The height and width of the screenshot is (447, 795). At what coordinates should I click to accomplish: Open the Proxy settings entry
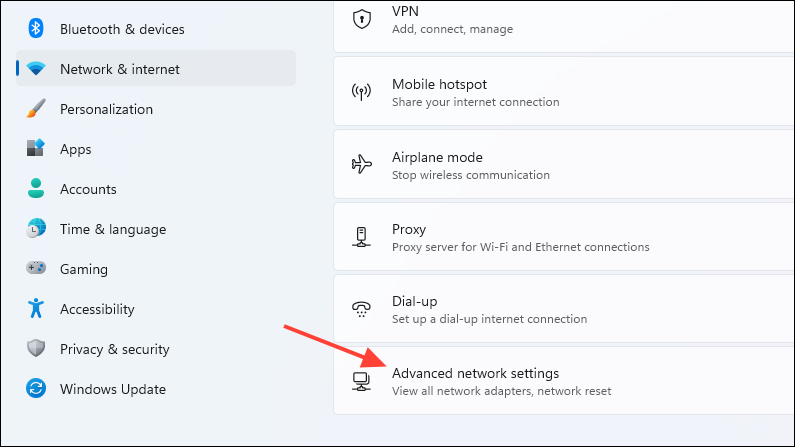tap(564, 237)
